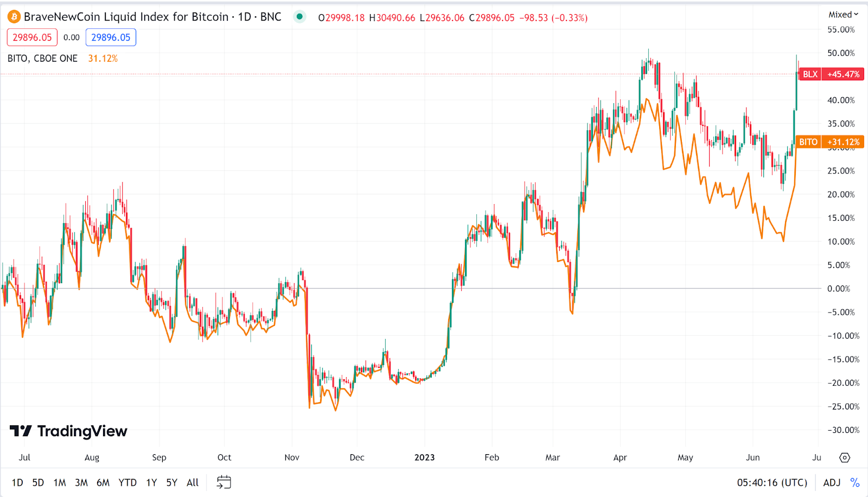
Task: Click the green market status indicator dot
Action: point(299,17)
